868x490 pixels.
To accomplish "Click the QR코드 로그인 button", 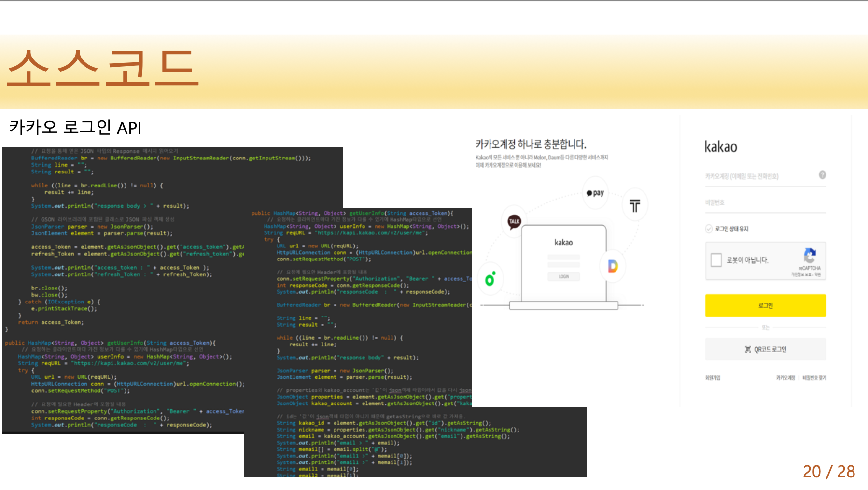I will coord(765,349).
